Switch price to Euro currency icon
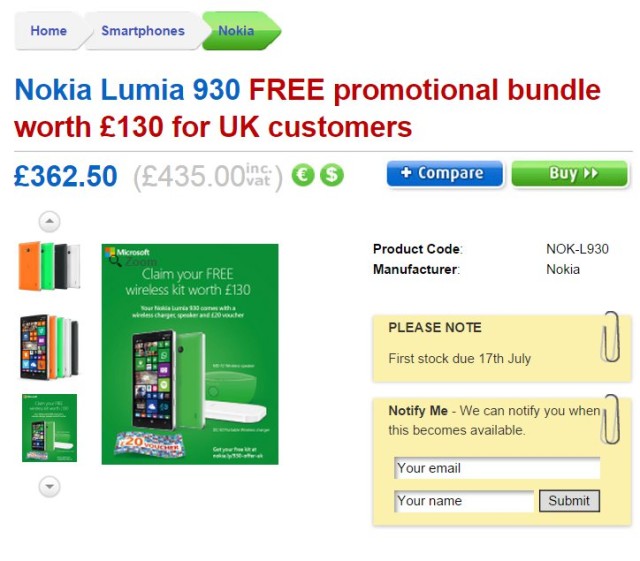This screenshot has width=640, height=561. tap(302, 175)
